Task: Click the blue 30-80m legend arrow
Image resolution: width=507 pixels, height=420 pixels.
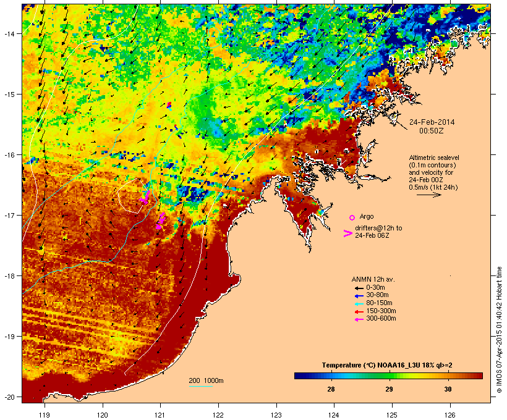Action: tap(359, 296)
